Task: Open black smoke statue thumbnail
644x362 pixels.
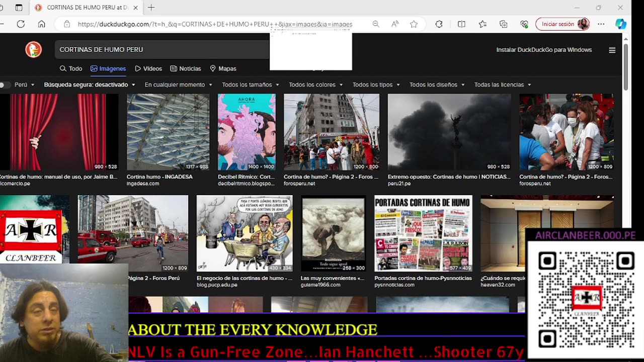Action: pos(449,132)
